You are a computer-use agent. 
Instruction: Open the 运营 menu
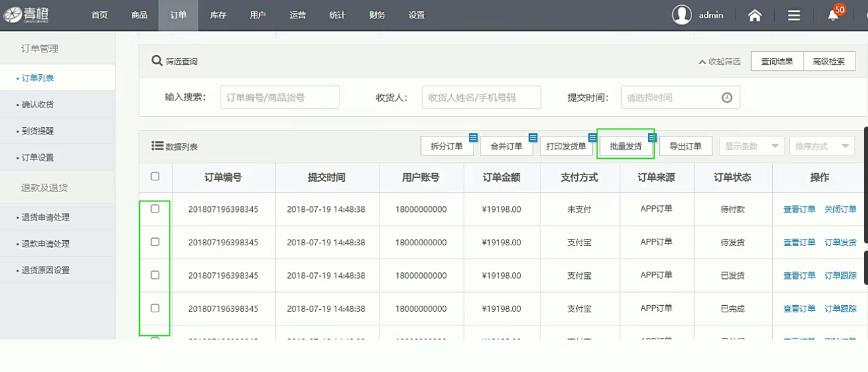click(x=297, y=15)
